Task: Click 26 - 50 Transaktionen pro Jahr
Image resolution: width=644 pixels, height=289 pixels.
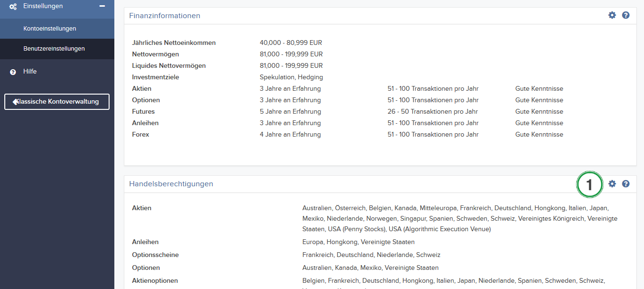Action: click(433, 112)
